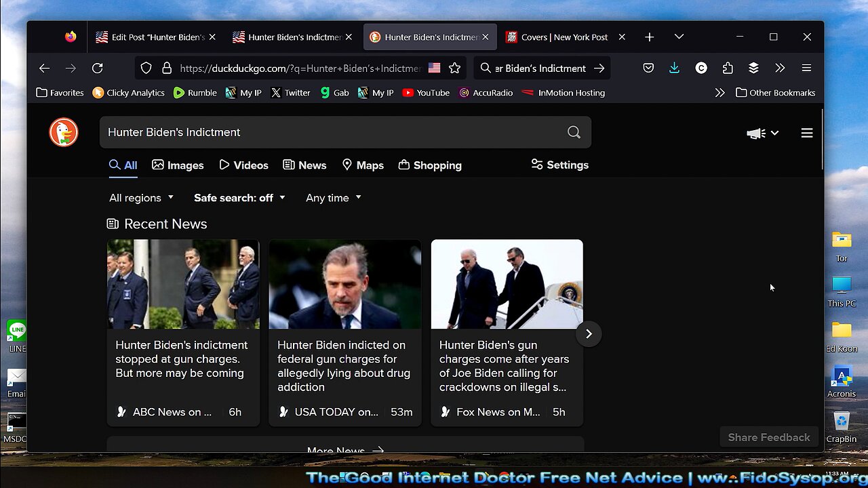The image size is (868, 488).
Task: Select the News search category
Action: (x=304, y=165)
